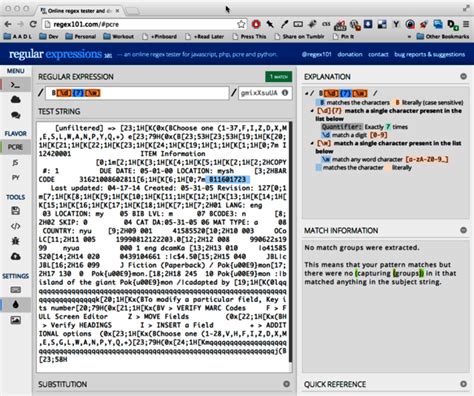Screen dimensions: 474x396
Task: Click the red Adblock extension icon
Action: click(256, 24)
